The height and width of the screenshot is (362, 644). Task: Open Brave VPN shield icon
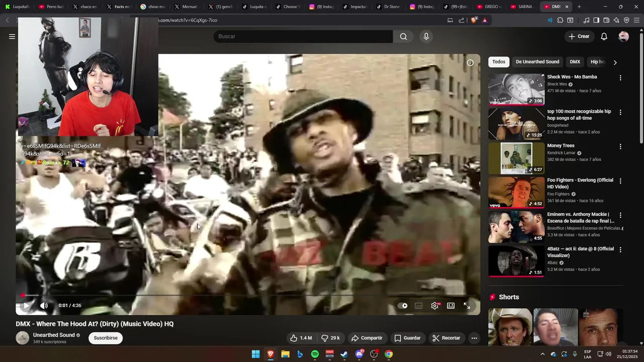point(626,20)
